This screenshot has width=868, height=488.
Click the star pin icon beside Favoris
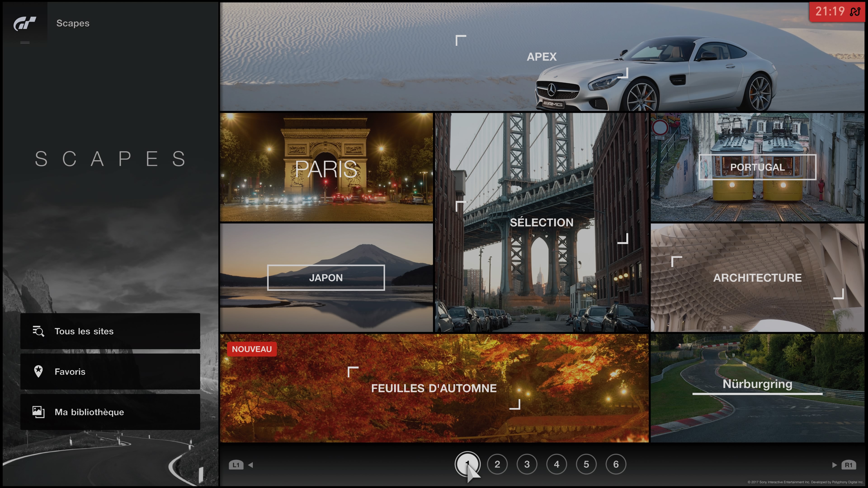click(38, 371)
